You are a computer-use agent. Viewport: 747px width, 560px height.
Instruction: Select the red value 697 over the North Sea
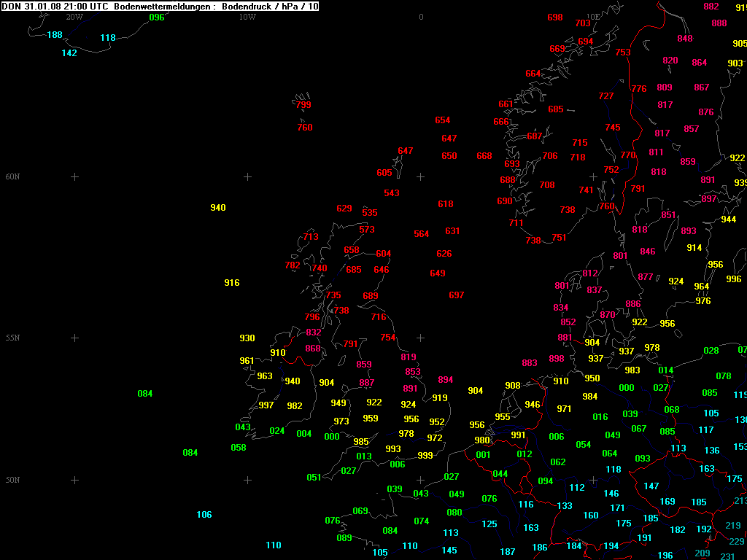457,295
